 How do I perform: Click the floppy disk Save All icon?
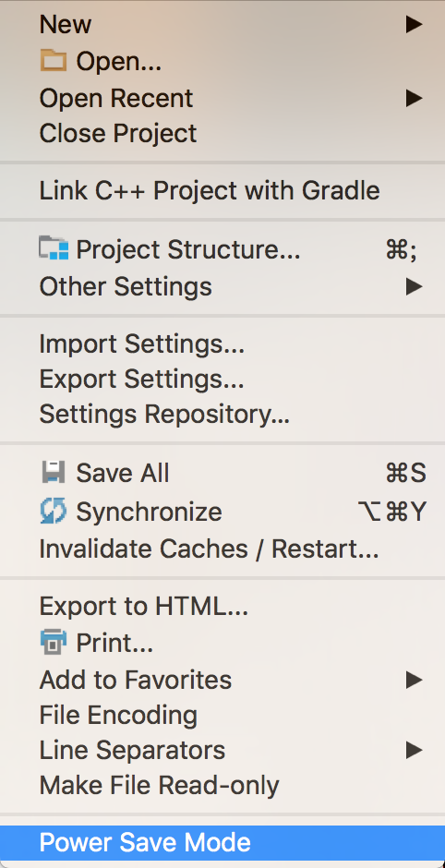[54, 473]
